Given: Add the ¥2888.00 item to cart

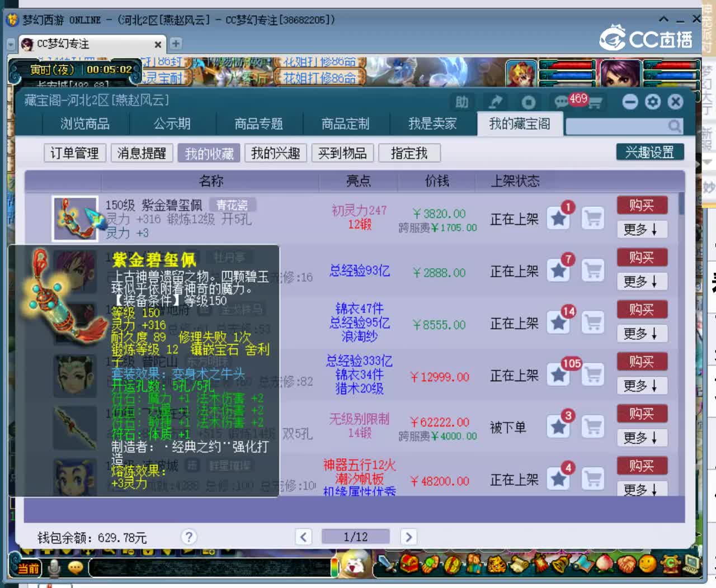Looking at the screenshot, I should [x=593, y=271].
